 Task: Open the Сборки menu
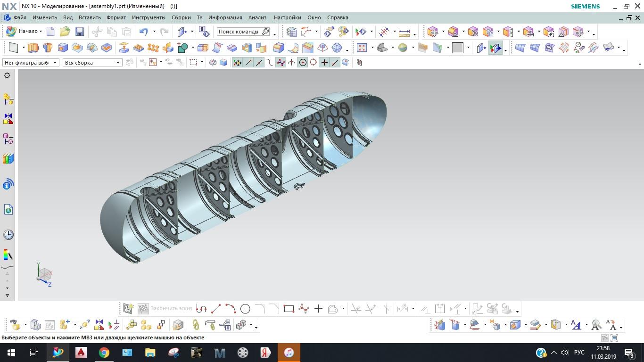tap(181, 17)
